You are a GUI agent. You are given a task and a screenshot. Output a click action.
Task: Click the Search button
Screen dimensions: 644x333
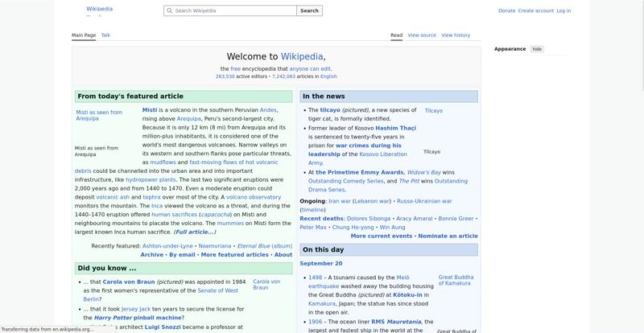click(x=309, y=10)
